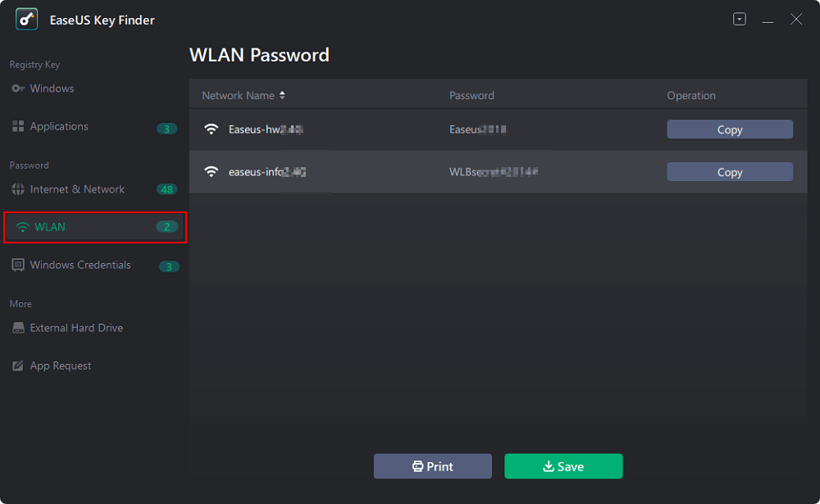Viewport: 820px width, 504px height.
Task: Click the Wi-Fi icon beside Easeus-hw network
Action: click(212, 128)
